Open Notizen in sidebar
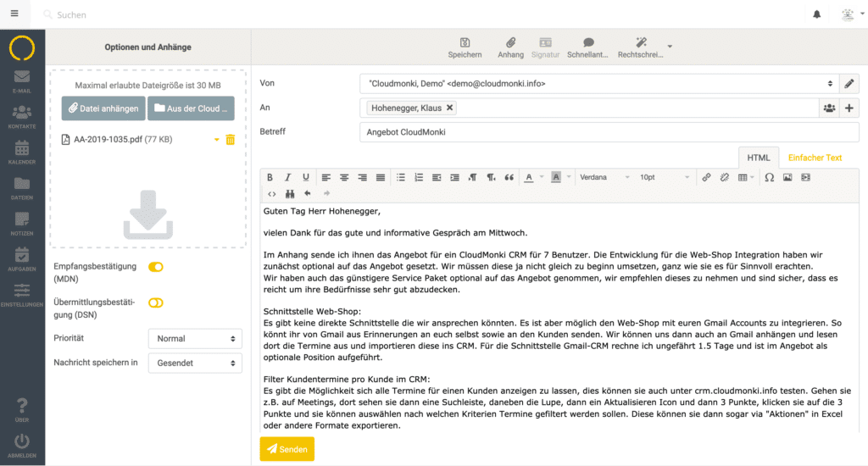Viewport: 868px width, 466px height. point(22,225)
